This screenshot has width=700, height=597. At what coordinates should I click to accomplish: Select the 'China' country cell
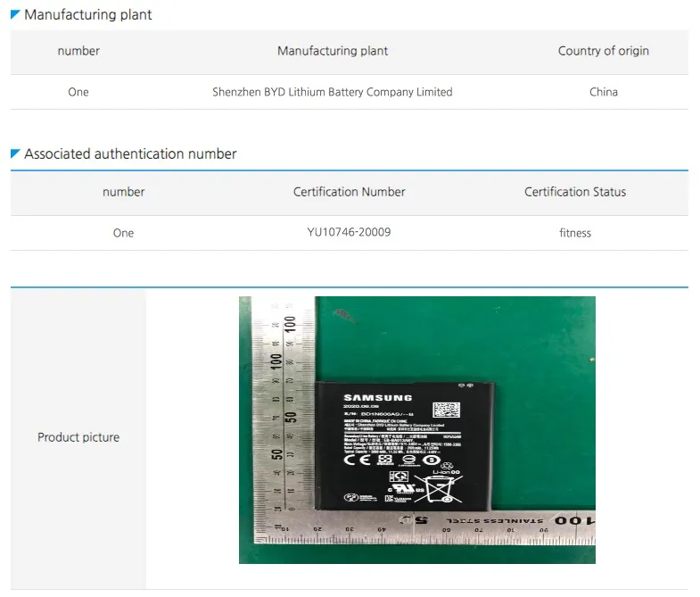click(604, 92)
